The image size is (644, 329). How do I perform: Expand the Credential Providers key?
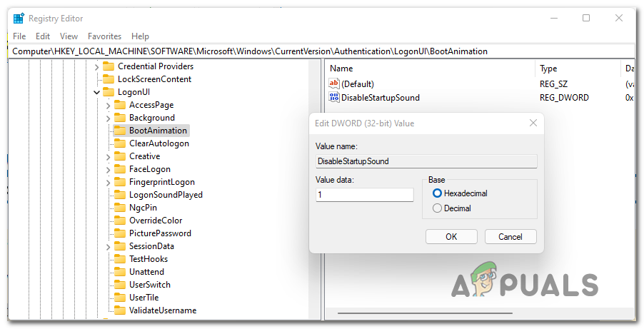point(97,66)
